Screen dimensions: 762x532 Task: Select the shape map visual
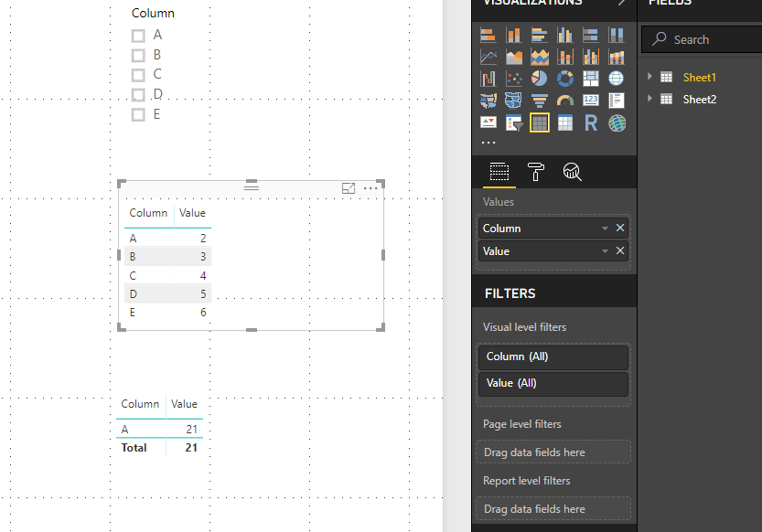tap(514, 101)
